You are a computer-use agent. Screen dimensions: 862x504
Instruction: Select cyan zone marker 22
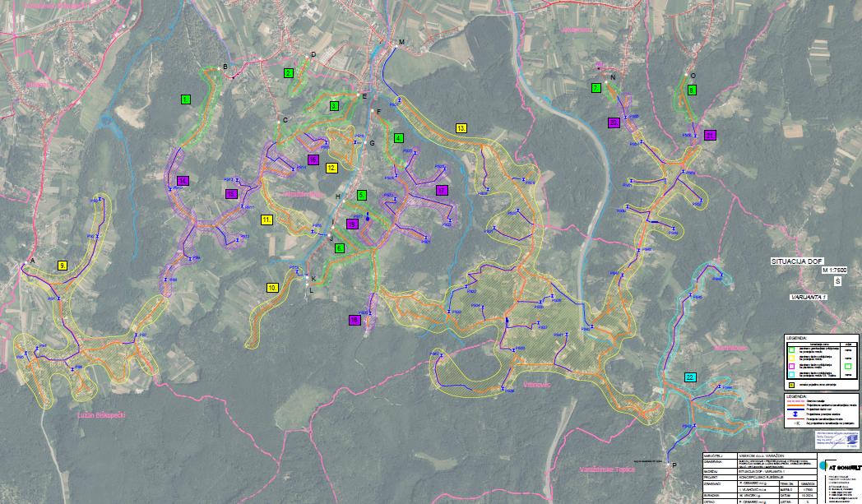690,377
